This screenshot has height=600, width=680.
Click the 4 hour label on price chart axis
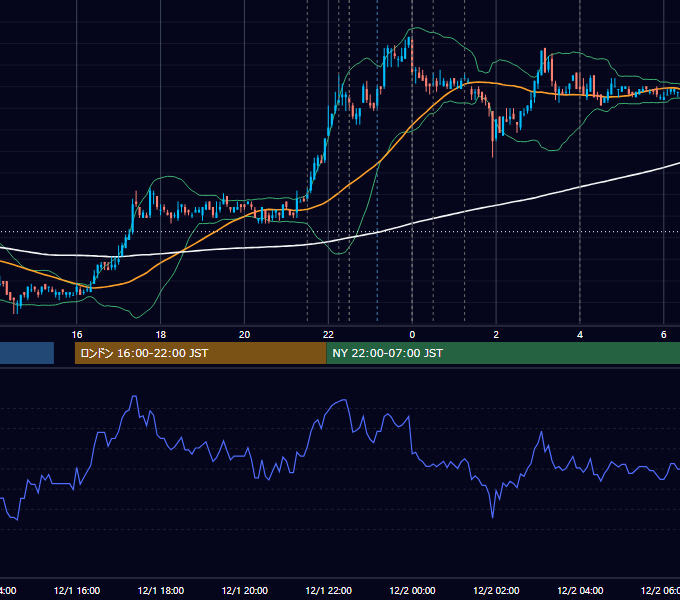tap(580, 335)
